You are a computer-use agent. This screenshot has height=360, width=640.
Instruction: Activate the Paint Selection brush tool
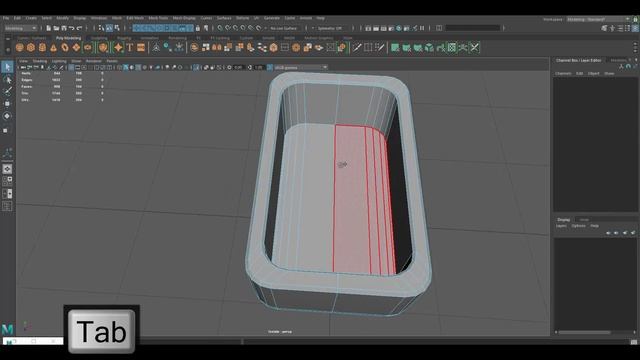(x=7, y=91)
